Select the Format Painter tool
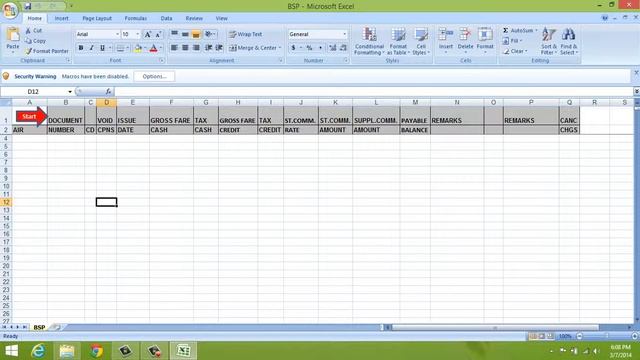Screen dimensions: 640x360 [x=47, y=51]
